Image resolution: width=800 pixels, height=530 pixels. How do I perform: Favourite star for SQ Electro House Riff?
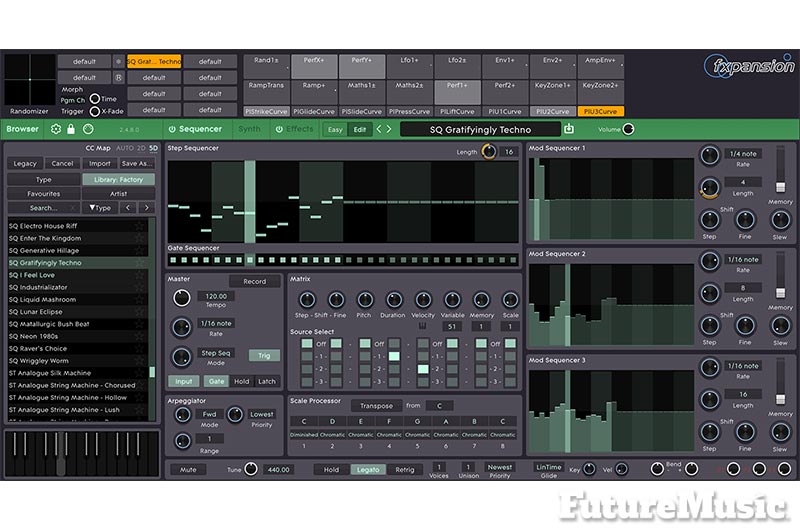139,225
